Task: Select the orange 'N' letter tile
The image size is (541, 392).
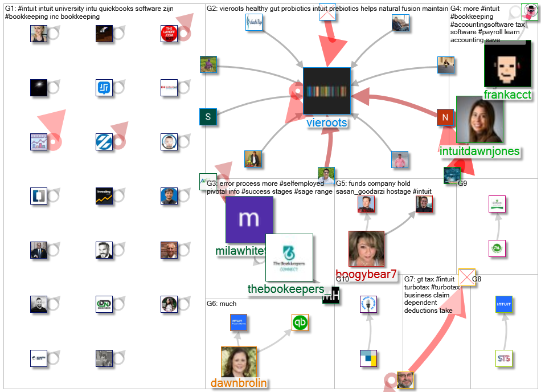Action: (x=445, y=117)
